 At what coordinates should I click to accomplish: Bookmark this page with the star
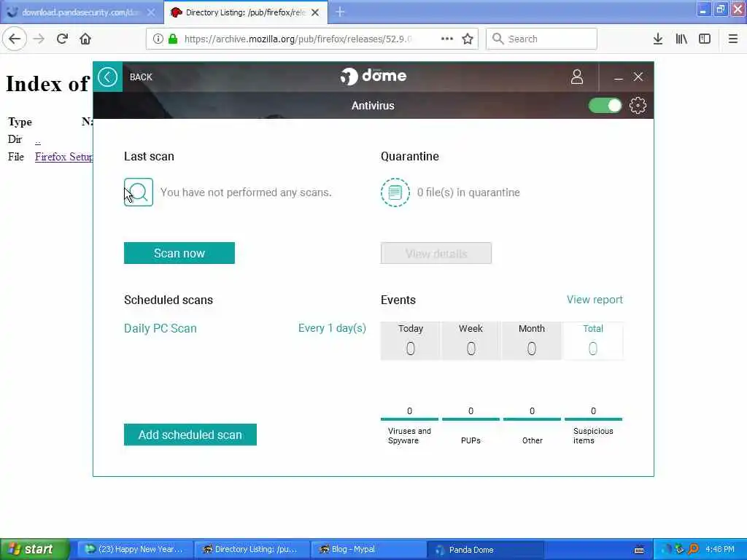pos(468,39)
